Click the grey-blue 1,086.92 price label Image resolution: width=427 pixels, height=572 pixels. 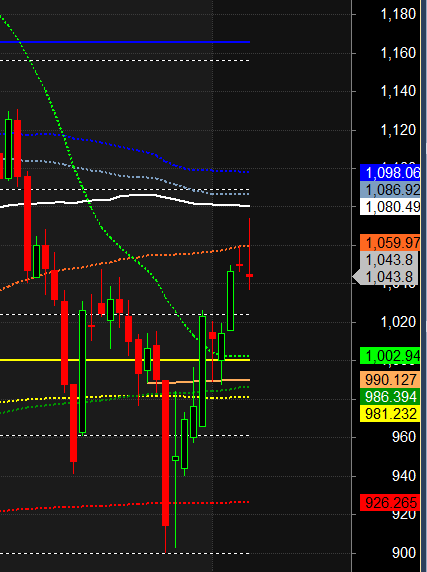point(390,190)
